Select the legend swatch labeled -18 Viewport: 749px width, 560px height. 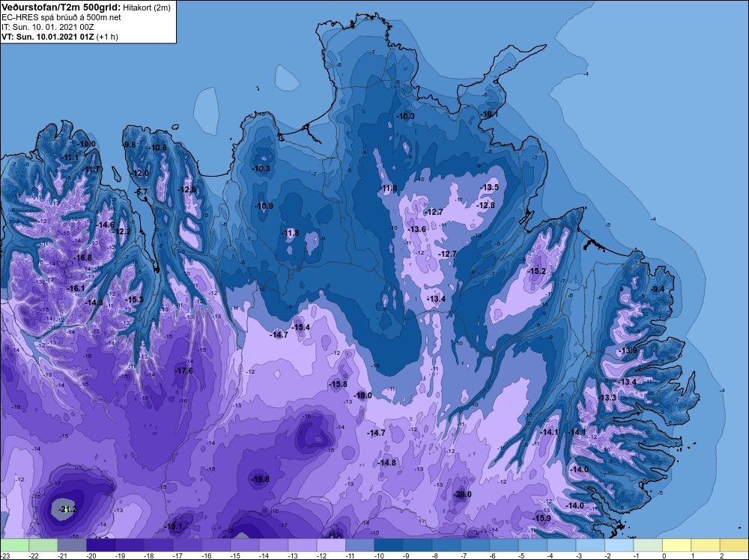(158, 545)
